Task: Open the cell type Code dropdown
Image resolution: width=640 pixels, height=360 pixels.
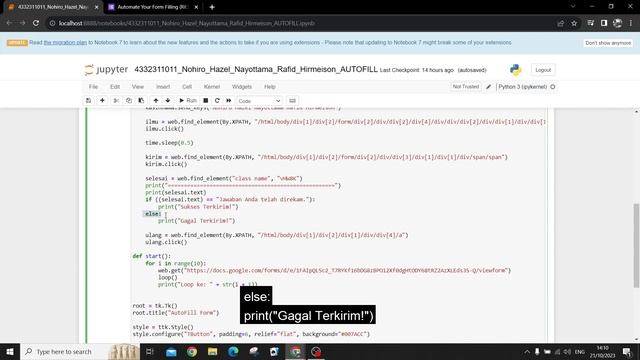Action: 259,101
